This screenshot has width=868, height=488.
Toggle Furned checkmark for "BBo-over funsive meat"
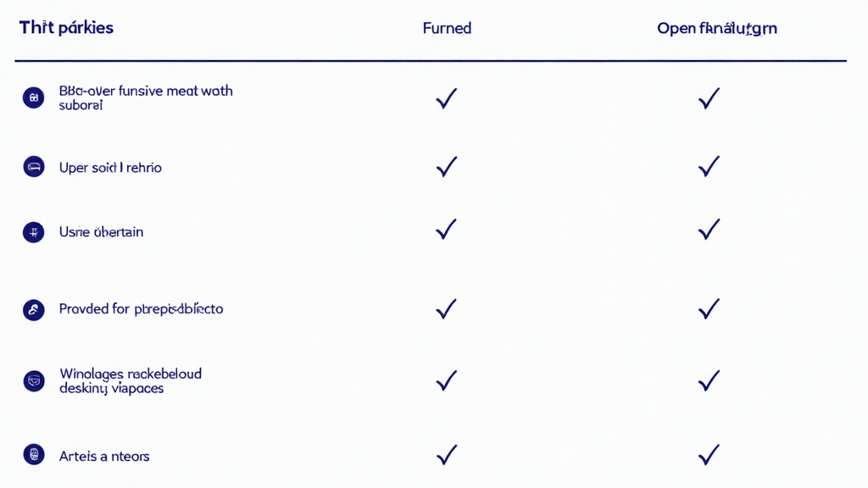pos(446,98)
